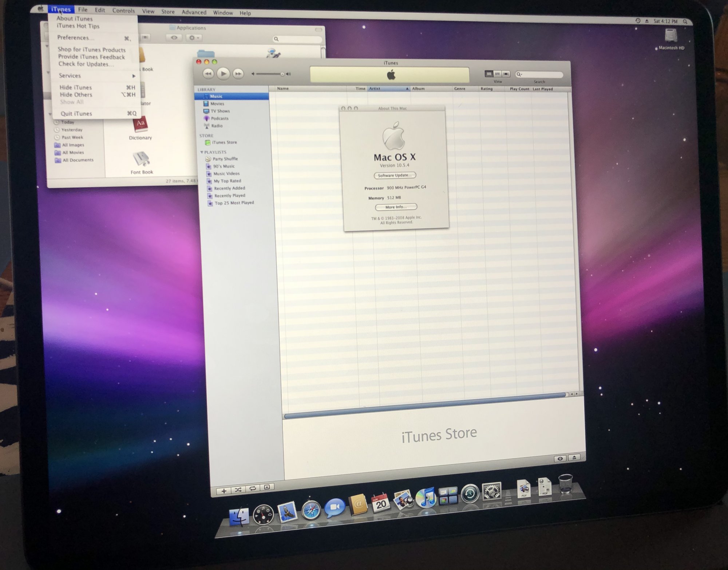Collapse the Playlists section triangle
The width and height of the screenshot is (728, 570).
(x=202, y=152)
